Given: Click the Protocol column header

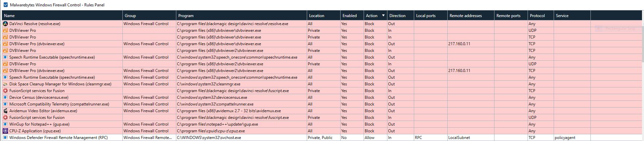Looking at the screenshot, I should point(541,16).
